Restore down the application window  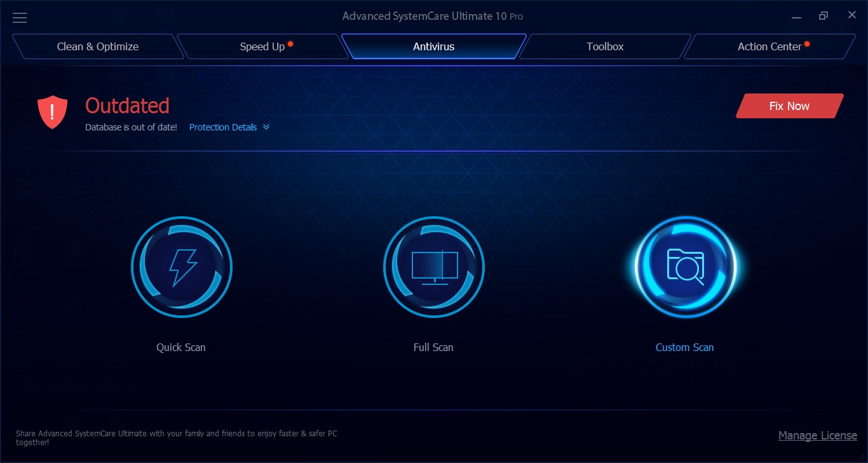824,16
